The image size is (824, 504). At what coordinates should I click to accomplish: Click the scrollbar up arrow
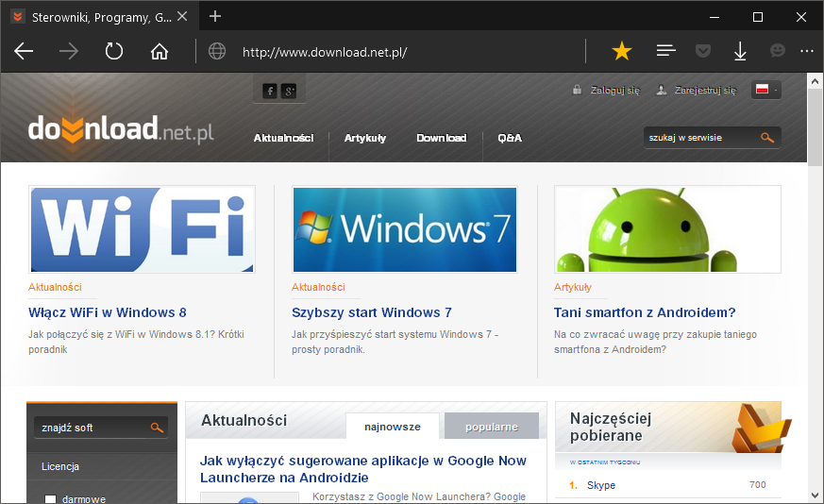point(815,81)
